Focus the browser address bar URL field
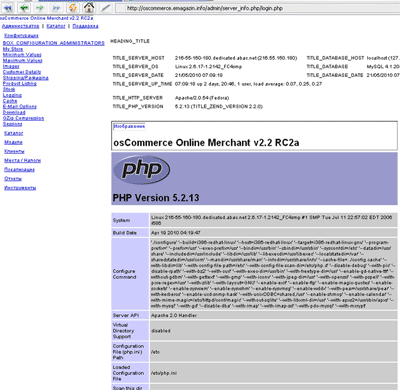The height and width of the screenshot is (390, 400). click(x=257, y=8)
